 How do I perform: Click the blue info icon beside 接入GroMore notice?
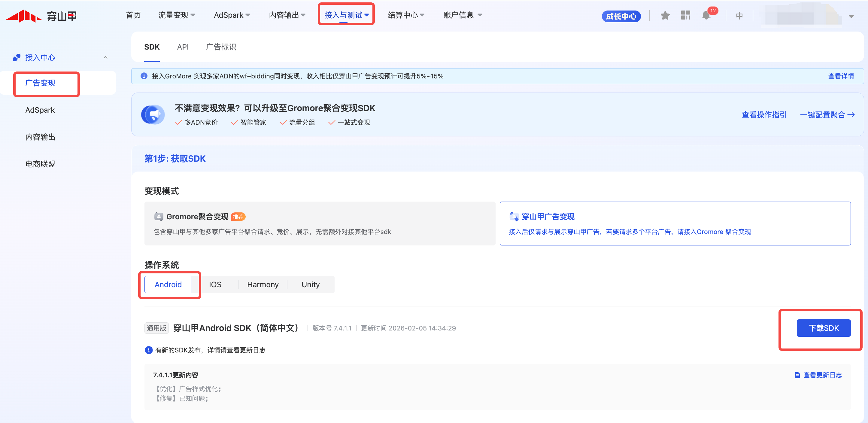[144, 76]
